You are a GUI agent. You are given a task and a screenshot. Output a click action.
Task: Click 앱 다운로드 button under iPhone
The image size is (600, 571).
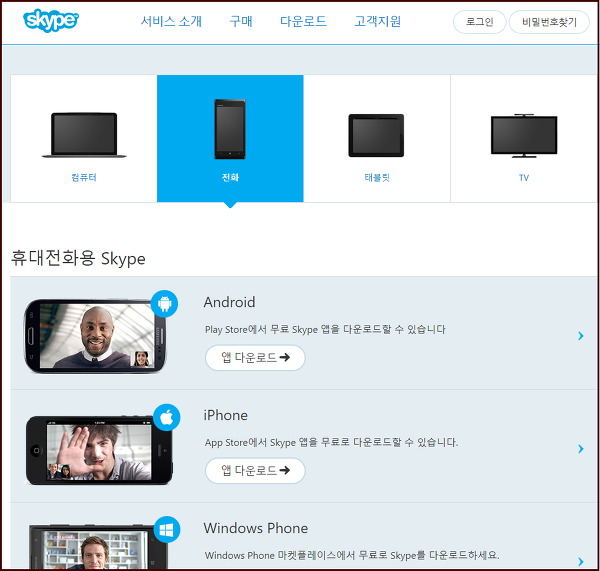(255, 470)
